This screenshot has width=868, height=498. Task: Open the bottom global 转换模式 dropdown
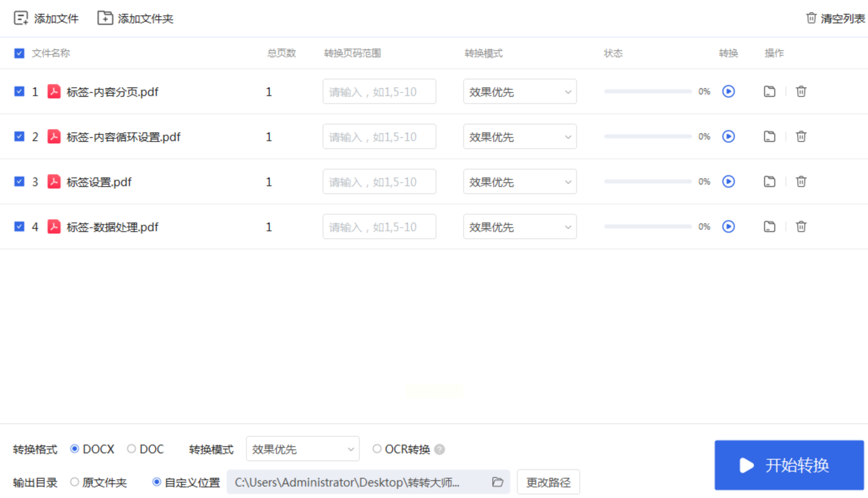tap(302, 449)
